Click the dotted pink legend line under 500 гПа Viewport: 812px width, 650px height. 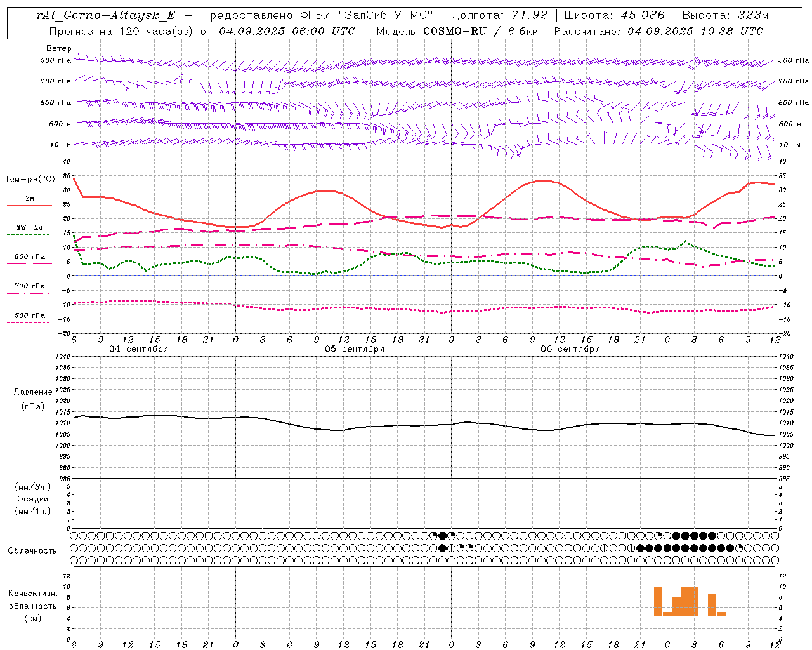click(x=29, y=322)
